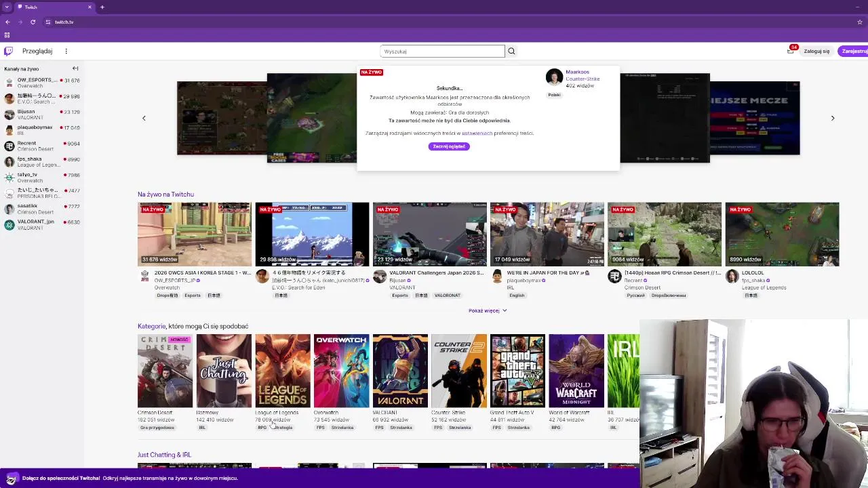
Task: View site information icon in address bar
Action: 48,22
